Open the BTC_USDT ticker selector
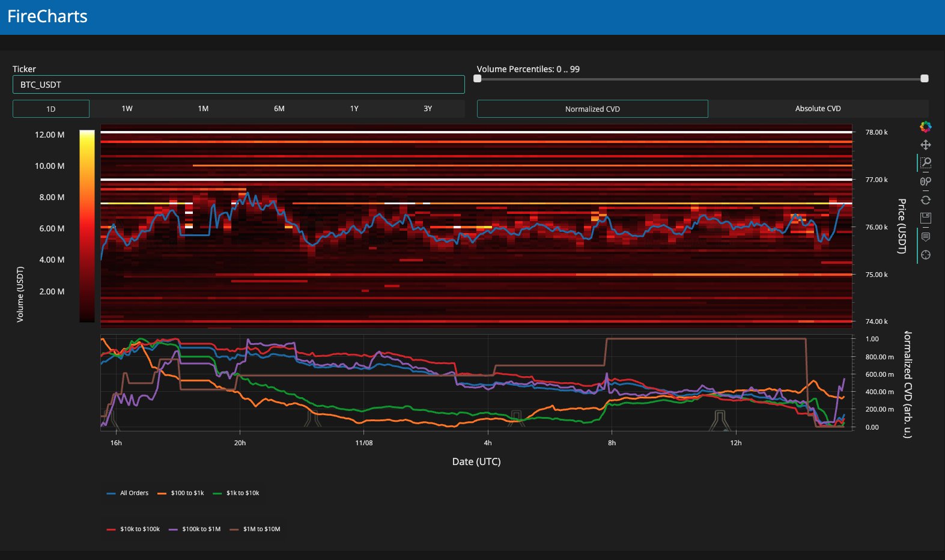The image size is (945, 560). pos(239,85)
